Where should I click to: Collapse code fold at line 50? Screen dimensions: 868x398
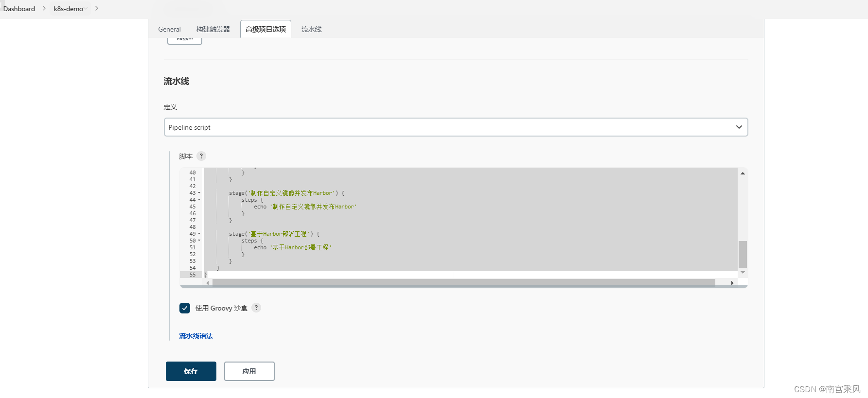coord(199,241)
